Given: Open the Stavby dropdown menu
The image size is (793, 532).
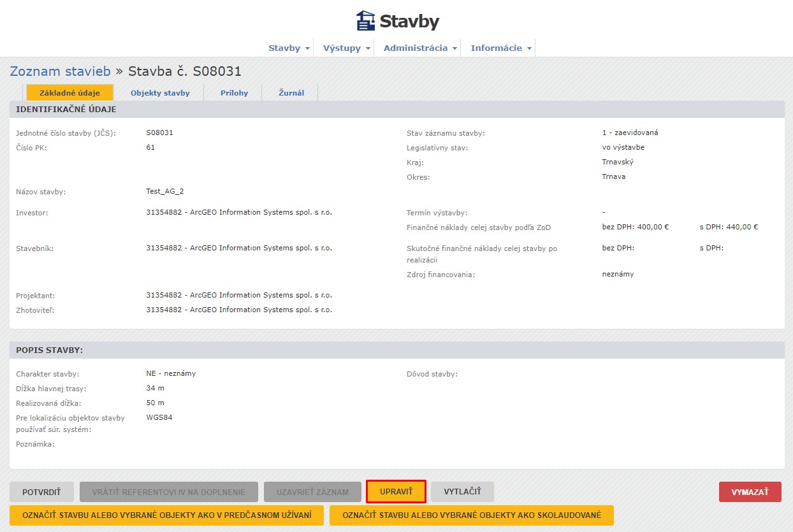Looking at the screenshot, I should (x=289, y=48).
